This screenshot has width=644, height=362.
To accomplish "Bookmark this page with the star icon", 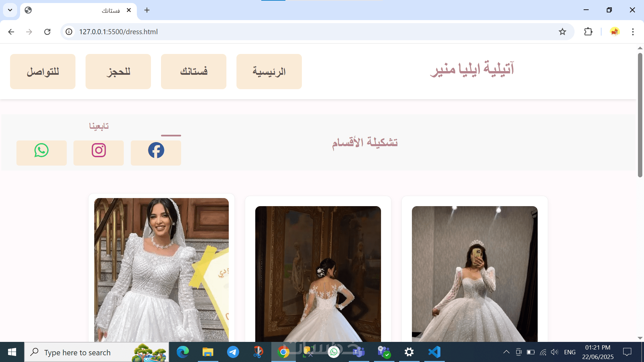I will coord(562,32).
